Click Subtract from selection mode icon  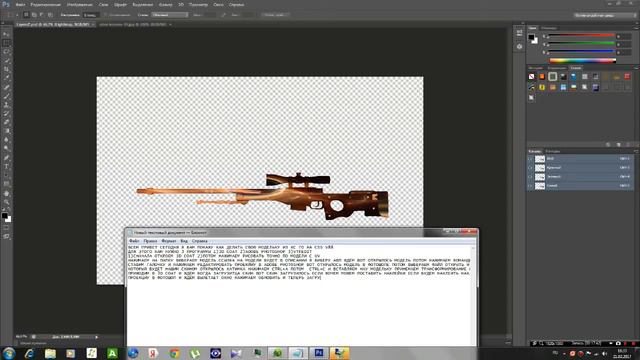coord(42,15)
